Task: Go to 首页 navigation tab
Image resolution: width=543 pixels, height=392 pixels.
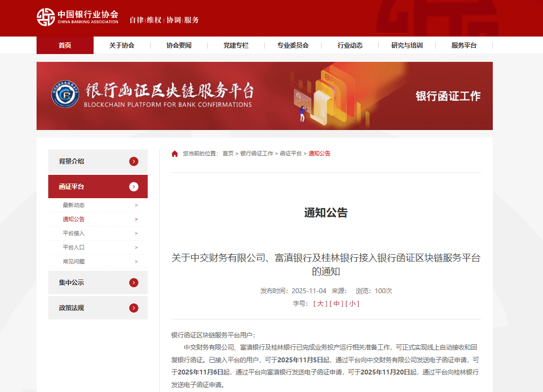Action: (x=65, y=45)
